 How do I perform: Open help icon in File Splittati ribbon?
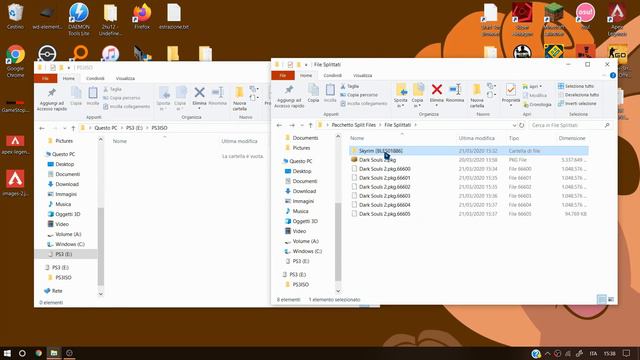pos(613,76)
